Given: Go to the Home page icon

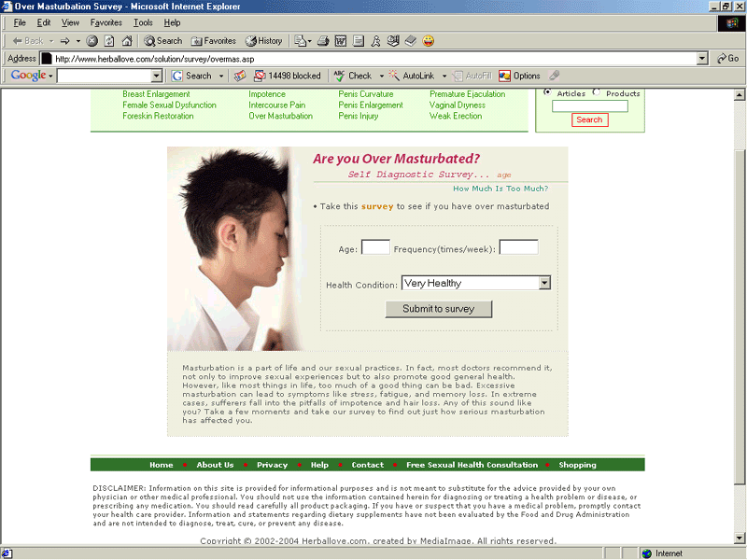Looking at the screenshot, I should coord(127,41).
